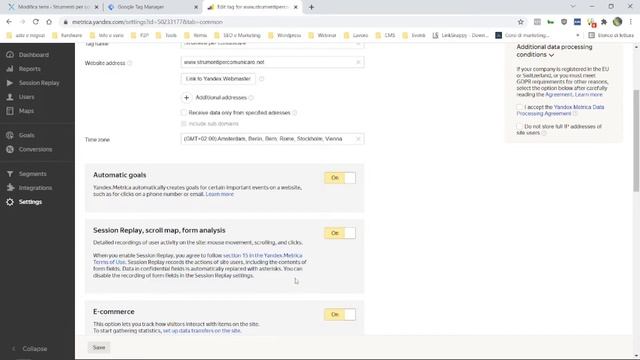Switch to Google Tag Manager tab
The height and width of the screenshot is (360, 640).
153,7
